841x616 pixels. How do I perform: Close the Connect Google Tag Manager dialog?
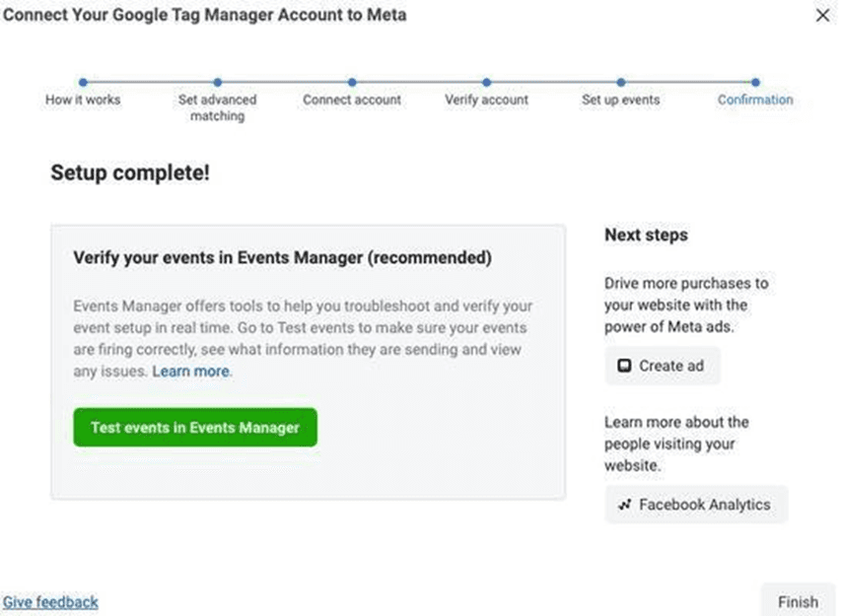tap(822, 15)
